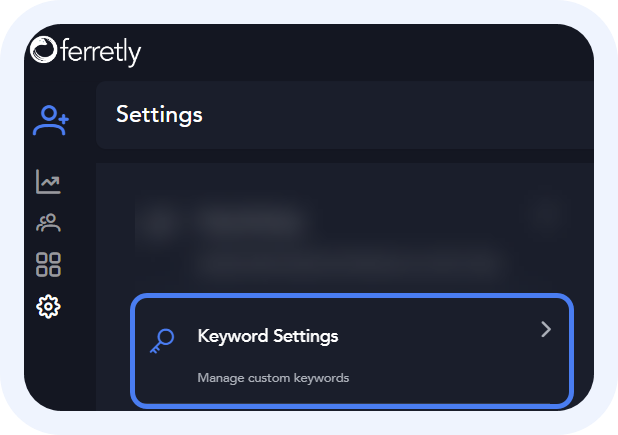The image size is (618, 435).
Task: Open the analytics chart sidebar icon
Action: [x=48, y=181]
